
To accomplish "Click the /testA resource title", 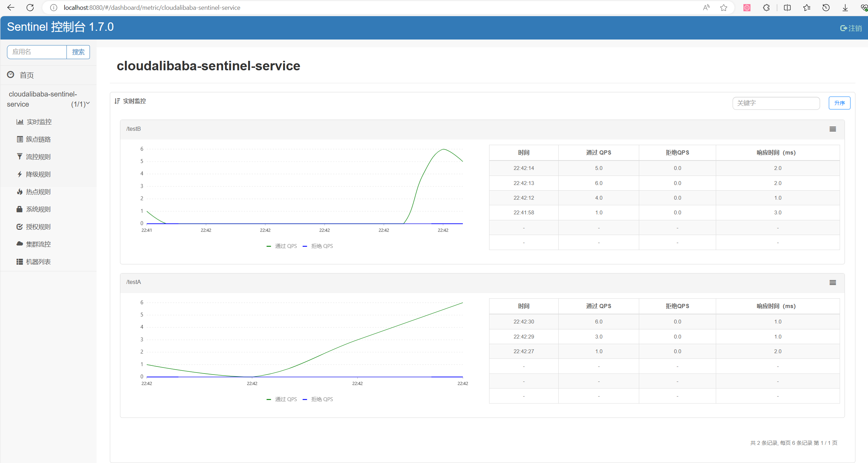I will point(134,282).
